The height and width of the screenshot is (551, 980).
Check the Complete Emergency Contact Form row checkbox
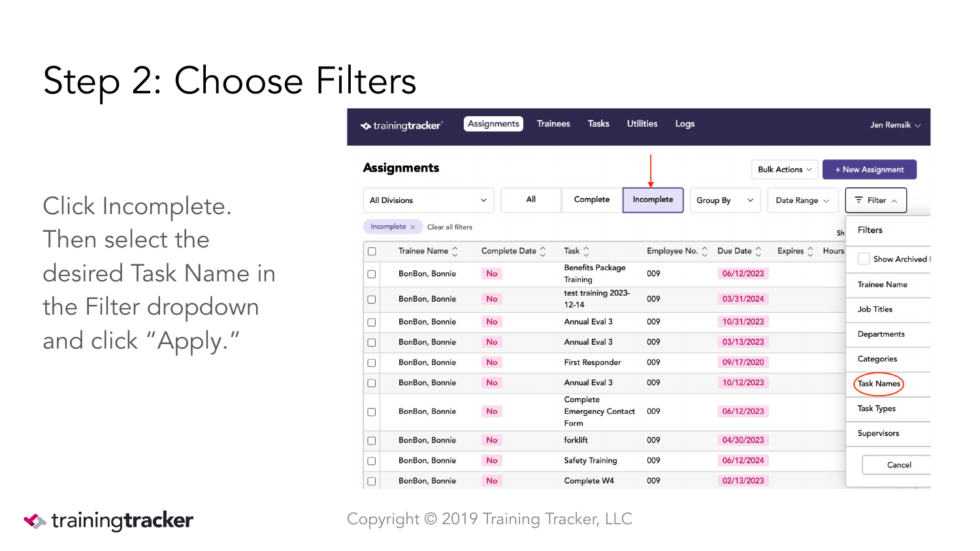[x=372, y=412]
